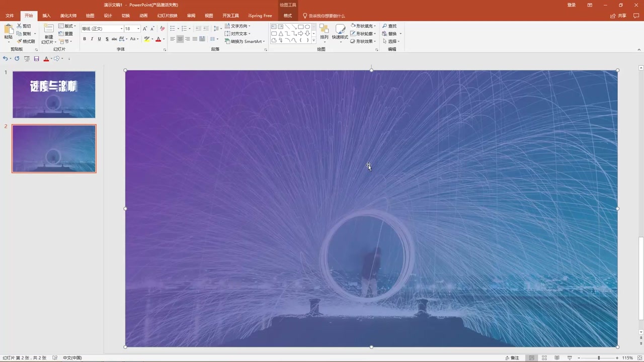Open the File (文件) menu

[x=10, y=16]
